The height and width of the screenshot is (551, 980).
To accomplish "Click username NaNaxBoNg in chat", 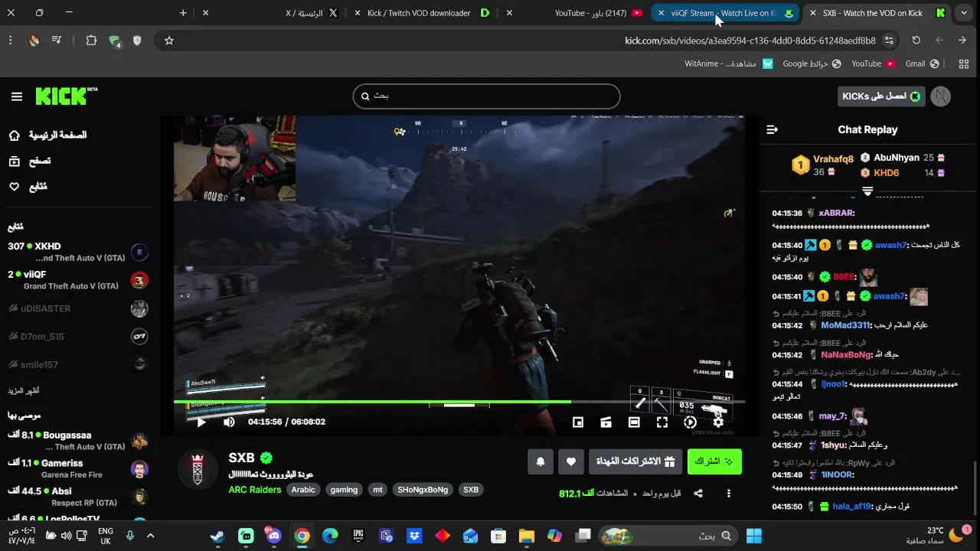I will [x=847, y=355].
